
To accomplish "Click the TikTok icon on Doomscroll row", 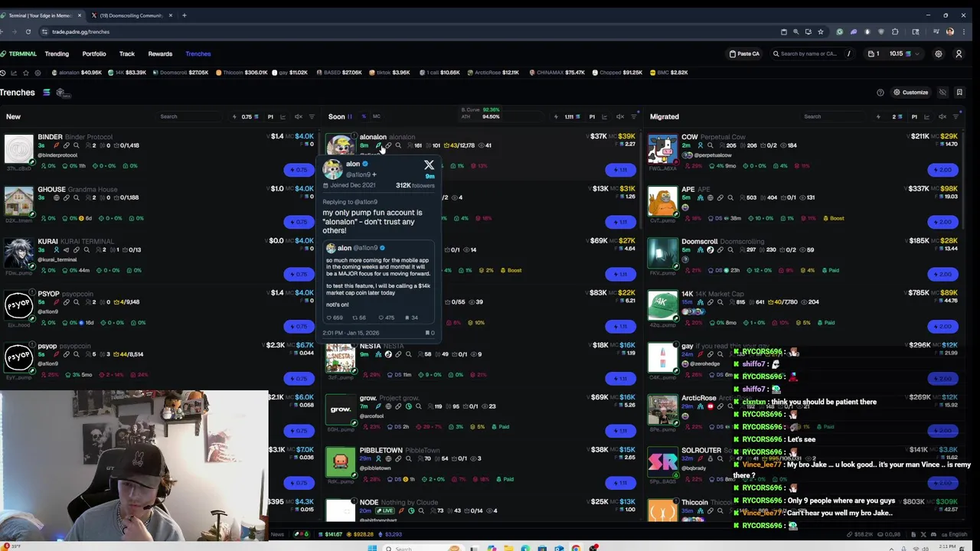I will click(x=710, y=249).
